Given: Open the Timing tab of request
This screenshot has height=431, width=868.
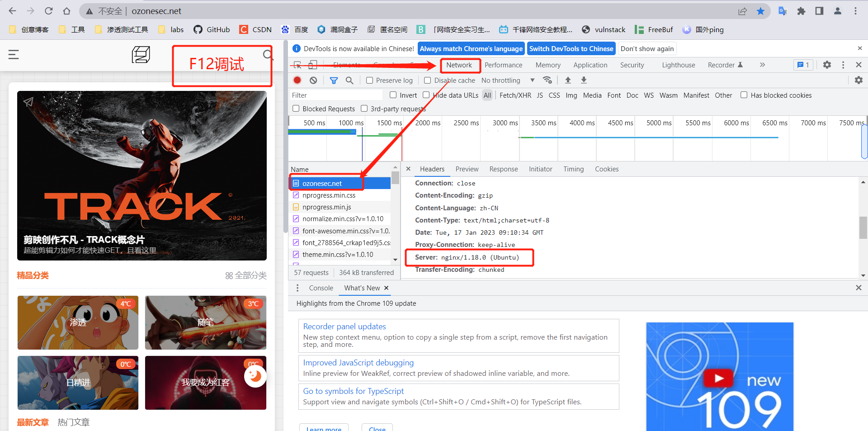Looking at the screenshot, I should [x=573, y=169].
